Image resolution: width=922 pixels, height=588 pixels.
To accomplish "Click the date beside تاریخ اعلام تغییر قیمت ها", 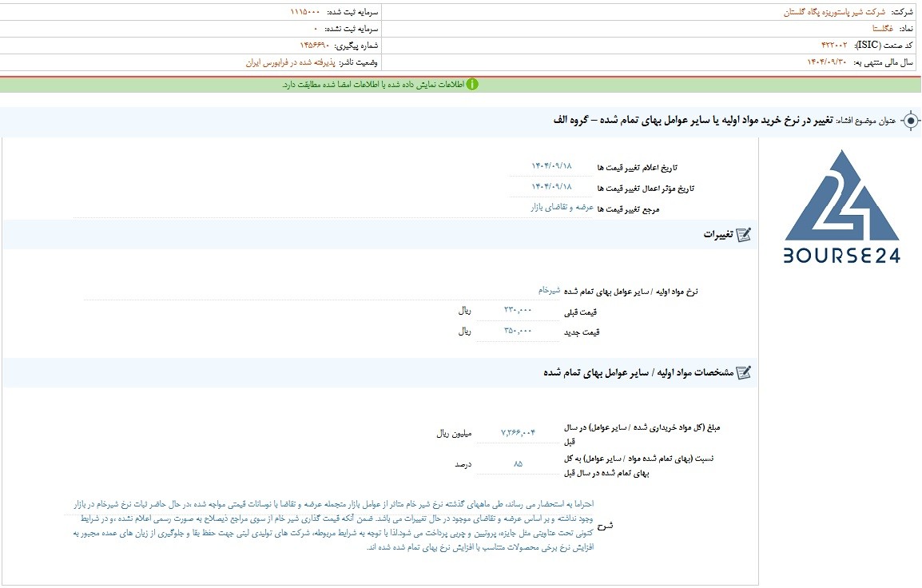I will point(551,166).
